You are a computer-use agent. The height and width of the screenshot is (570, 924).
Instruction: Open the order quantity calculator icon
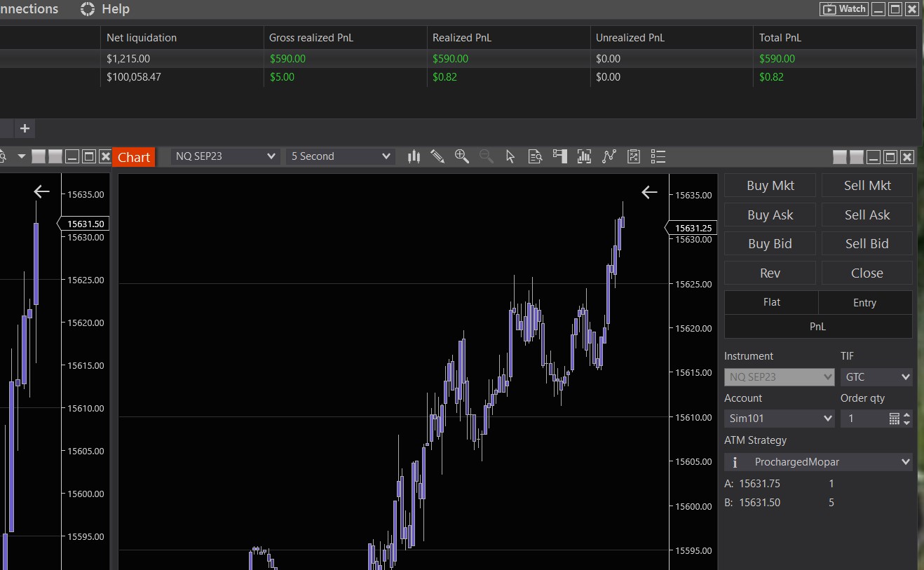(x=894, y=419)
